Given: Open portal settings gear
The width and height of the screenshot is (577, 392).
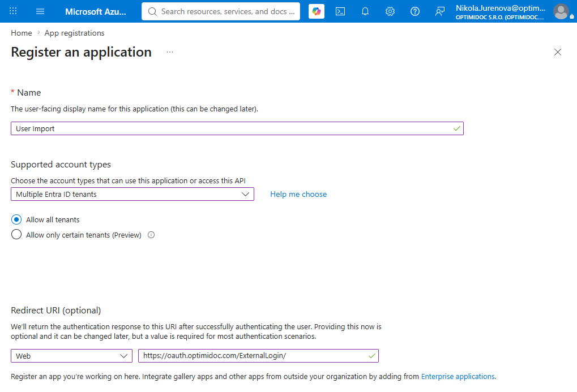Looking at the screenshot, I should (x=390, y=11).
